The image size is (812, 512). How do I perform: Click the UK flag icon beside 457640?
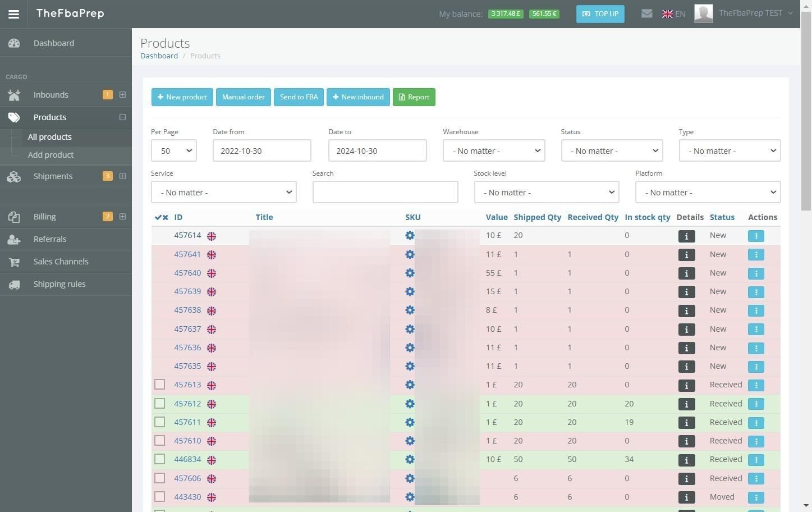coord(212,273)
